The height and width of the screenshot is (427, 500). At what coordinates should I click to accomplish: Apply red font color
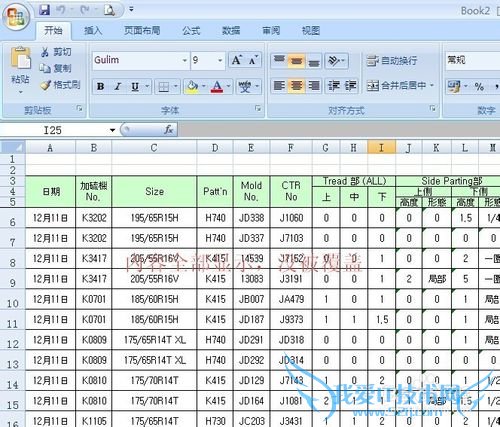coord(217,87)
